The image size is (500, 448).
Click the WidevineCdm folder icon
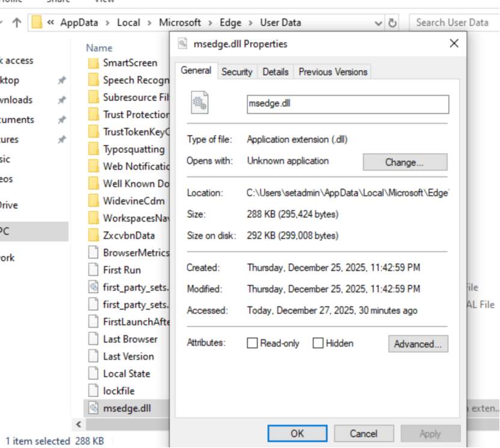(x=93, y=201)
